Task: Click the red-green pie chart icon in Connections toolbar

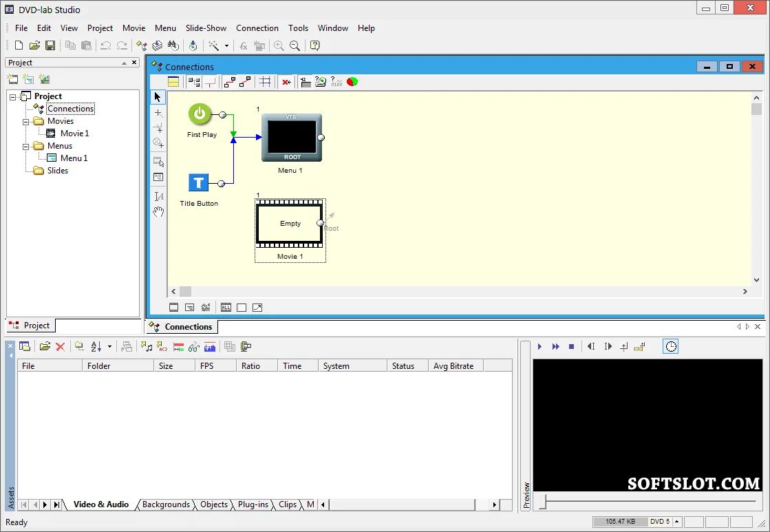Action: click(352, 81)
